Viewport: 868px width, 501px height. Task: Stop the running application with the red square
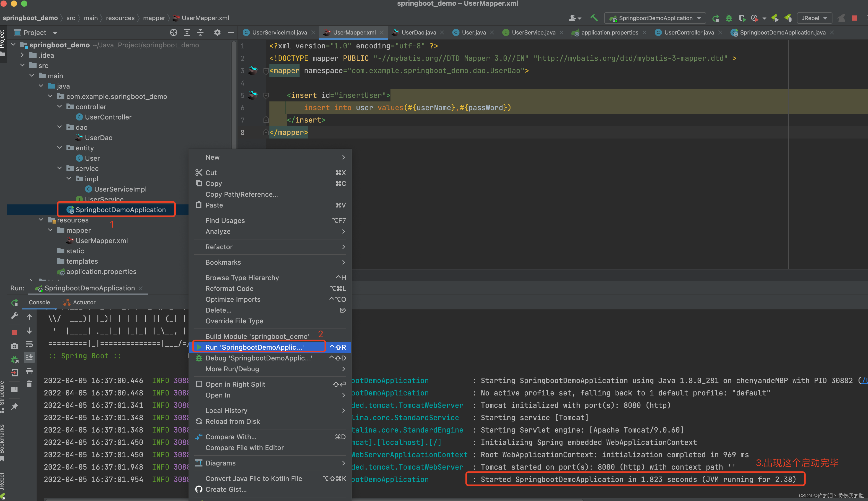[x=14, y=332]
